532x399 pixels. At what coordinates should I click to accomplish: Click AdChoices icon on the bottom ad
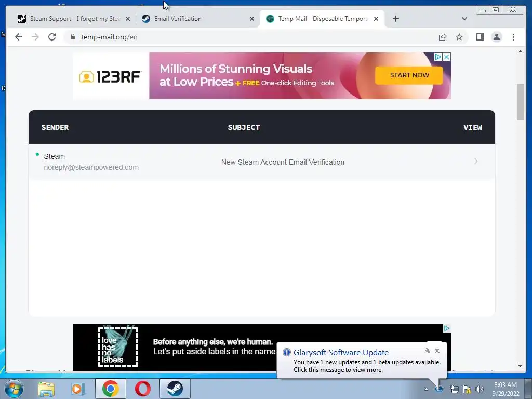pos(447,328)
